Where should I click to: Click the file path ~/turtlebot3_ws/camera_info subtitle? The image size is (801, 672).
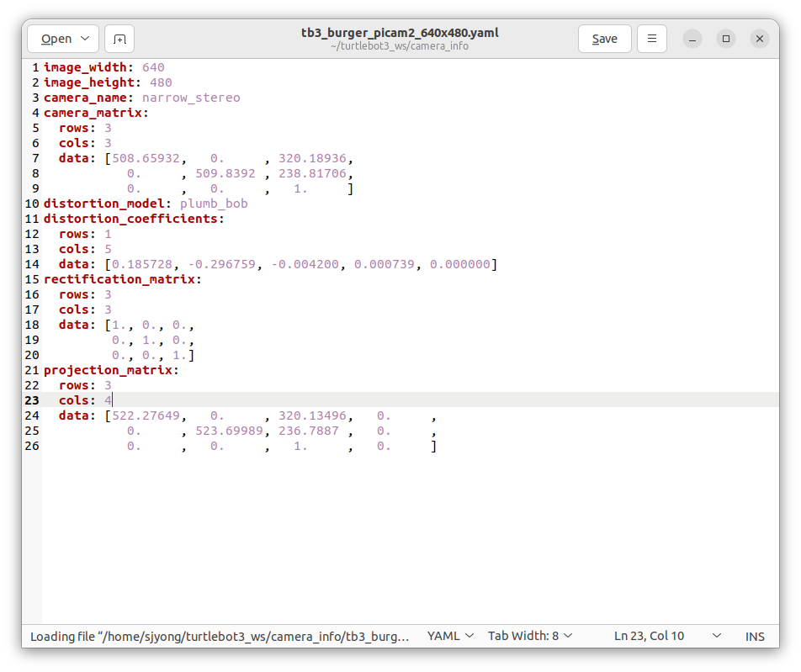coord(400,46)
